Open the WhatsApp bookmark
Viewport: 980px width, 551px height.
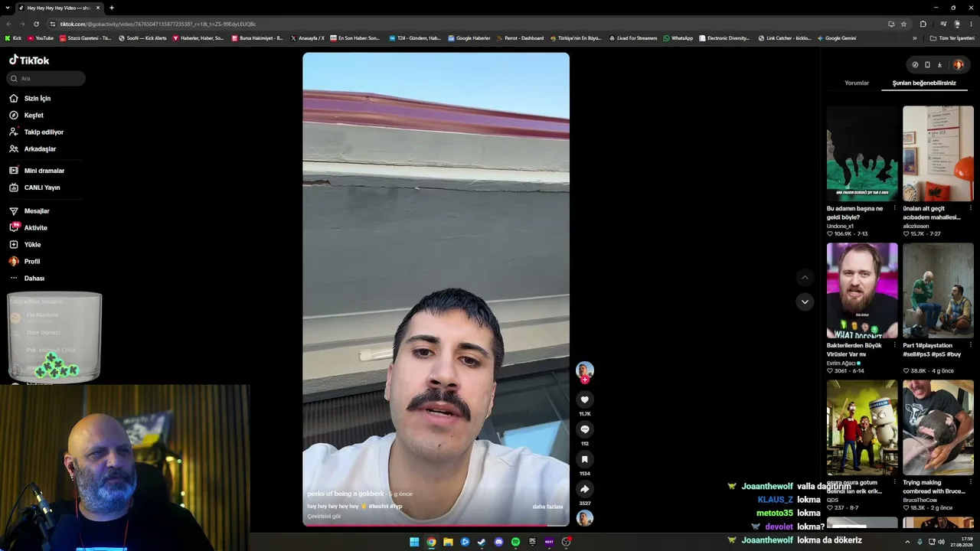pyautogui.click(x=678, y=38)
